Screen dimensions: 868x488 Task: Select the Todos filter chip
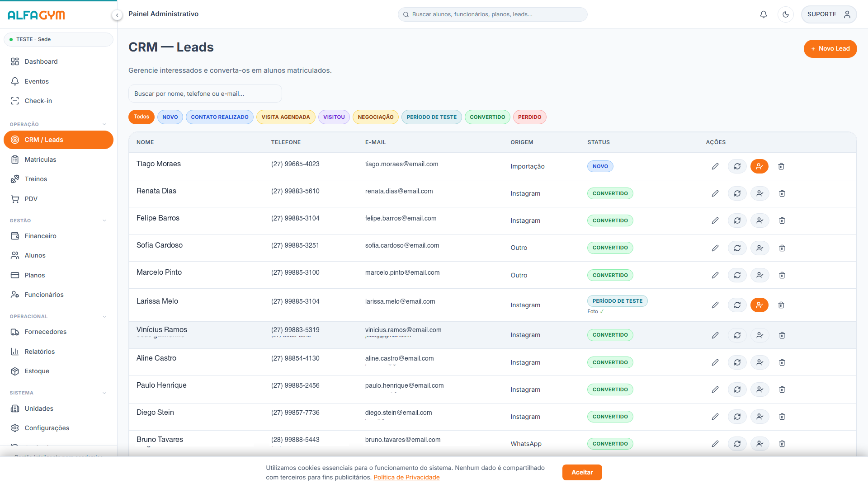click(x=142, y=117)
